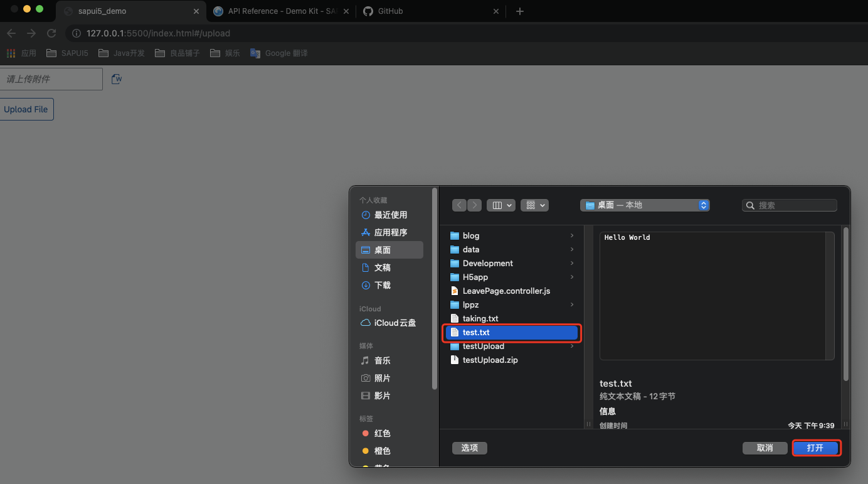Go back in the file dialog

pos(460,205)
